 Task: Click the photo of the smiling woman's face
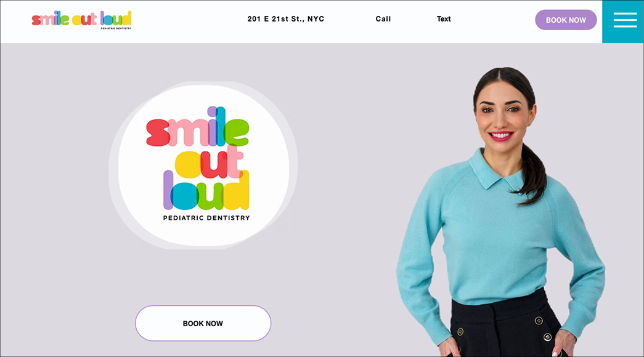point(502,111)
